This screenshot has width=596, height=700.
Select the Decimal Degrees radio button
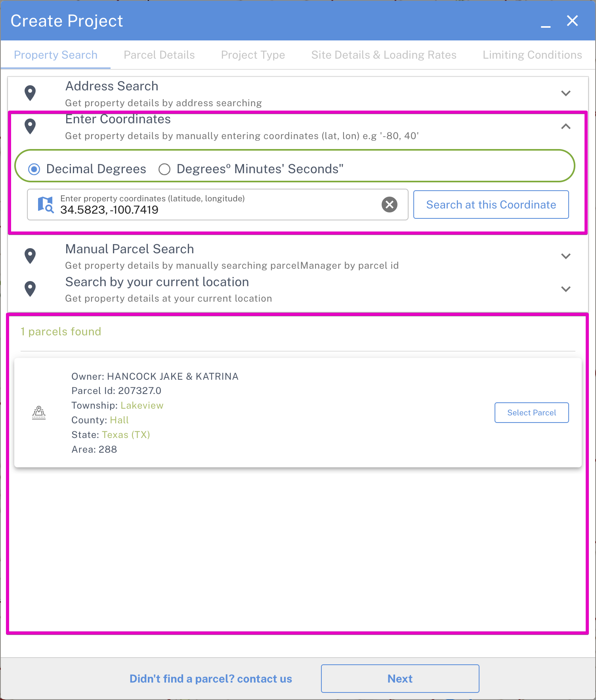[x=34, y=169]
